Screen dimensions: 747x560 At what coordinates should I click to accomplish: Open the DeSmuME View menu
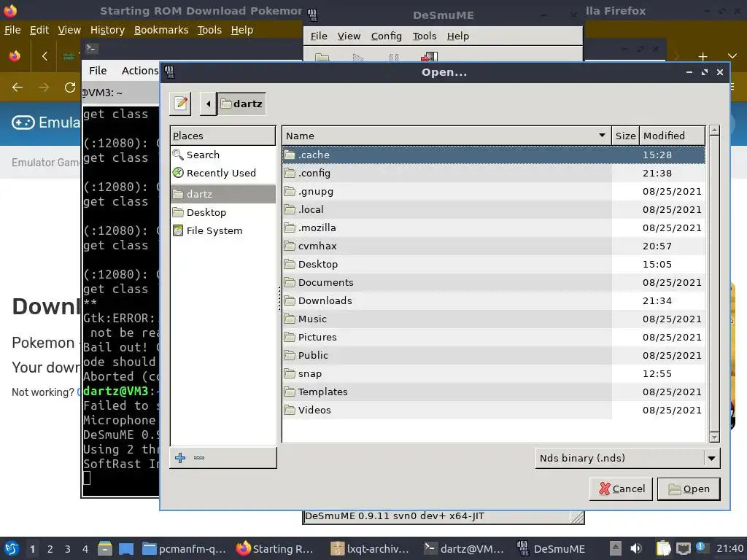coord(349,36)
